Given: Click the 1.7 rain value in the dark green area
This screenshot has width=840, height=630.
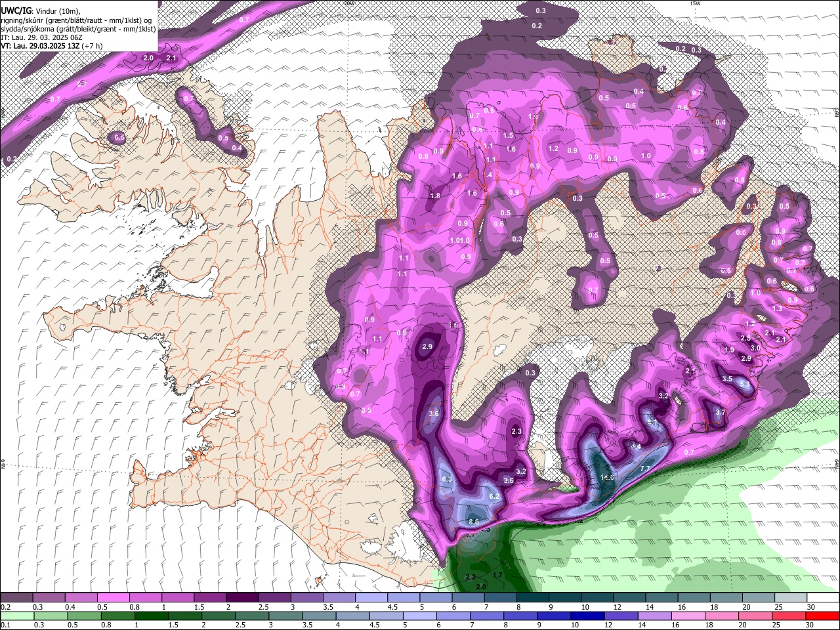Looking at the screenshot, I should coord(497,576).
